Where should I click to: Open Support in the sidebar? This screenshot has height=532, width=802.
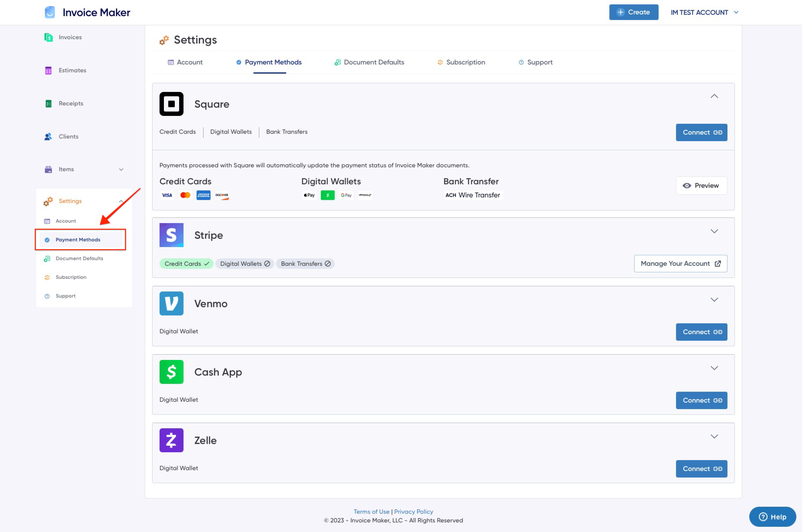click(65, 296)
